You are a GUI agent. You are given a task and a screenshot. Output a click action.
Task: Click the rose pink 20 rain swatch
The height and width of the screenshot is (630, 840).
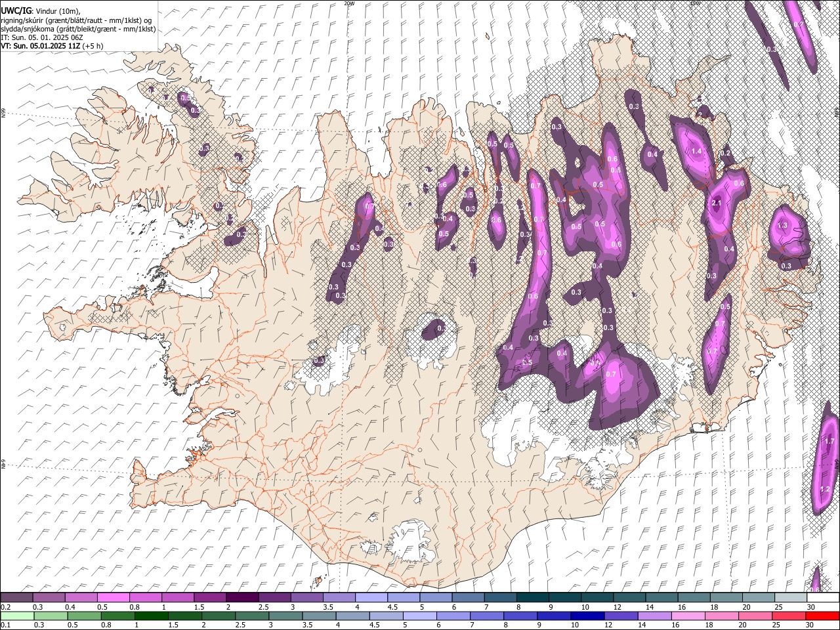tap(757, 616)
